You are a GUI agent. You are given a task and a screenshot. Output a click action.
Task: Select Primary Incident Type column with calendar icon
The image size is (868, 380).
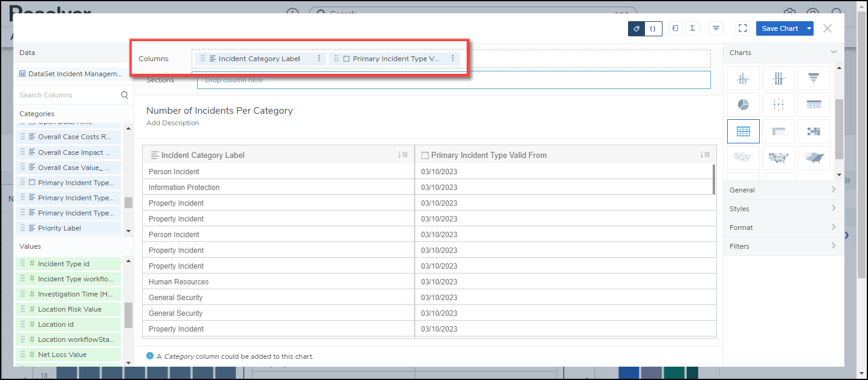69,183
